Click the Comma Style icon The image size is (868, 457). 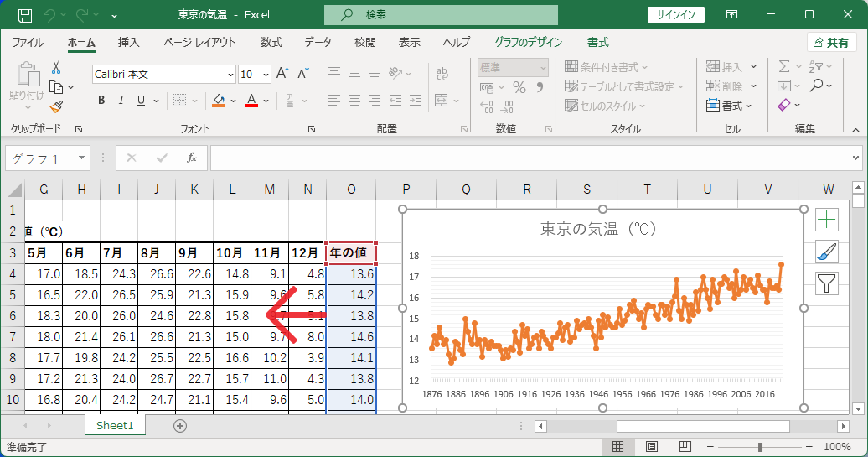pos(540,87)
